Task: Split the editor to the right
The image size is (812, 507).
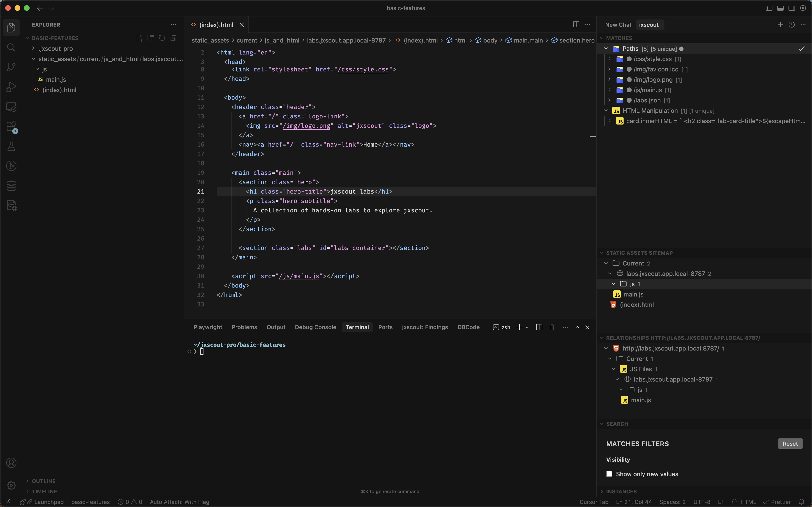Action: coord(576,24)
